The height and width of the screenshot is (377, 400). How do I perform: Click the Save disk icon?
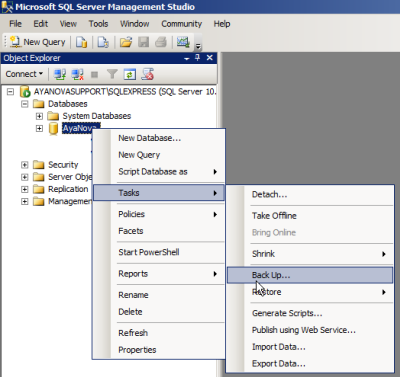pyautogui.click(x=144, y=42)
